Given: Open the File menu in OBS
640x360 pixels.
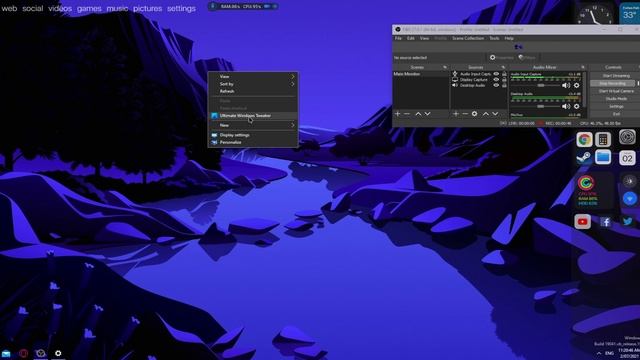Looking at the screenshot, I should click(398, 38).
